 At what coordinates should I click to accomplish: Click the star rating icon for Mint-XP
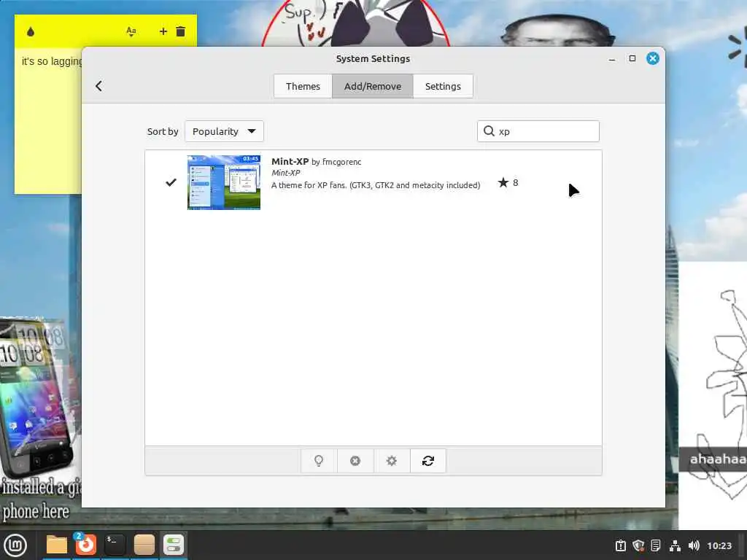[503, 182]
